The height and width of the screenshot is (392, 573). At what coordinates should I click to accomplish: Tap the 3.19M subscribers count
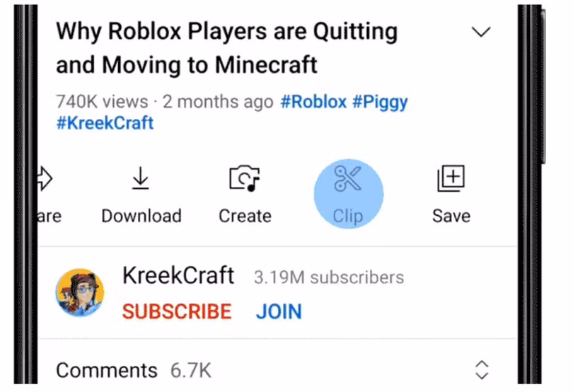pyautogui.click(x=329, y=277)
